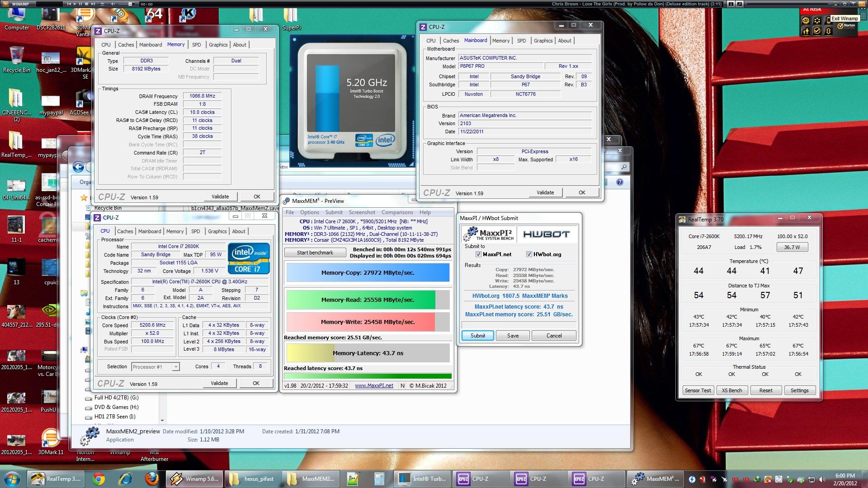Open RealTemp Settings
This screenshot has width=868, height=488.
click(799, 390)
